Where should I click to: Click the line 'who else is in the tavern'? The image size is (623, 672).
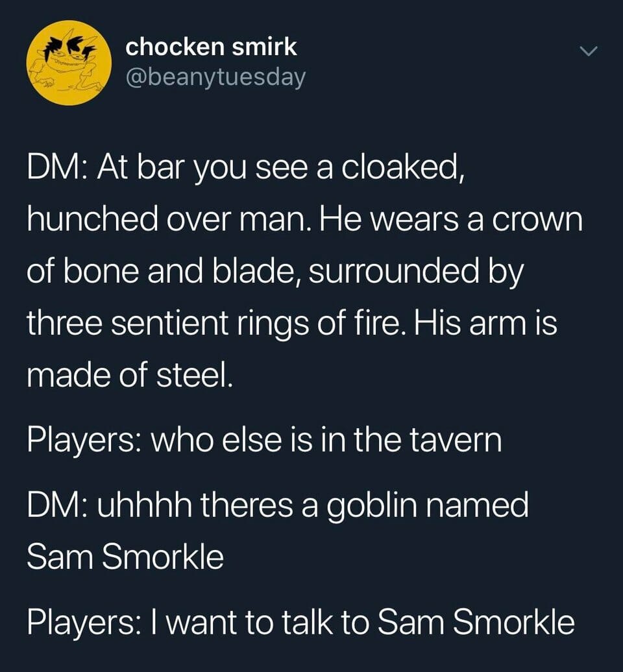(325, 440)
